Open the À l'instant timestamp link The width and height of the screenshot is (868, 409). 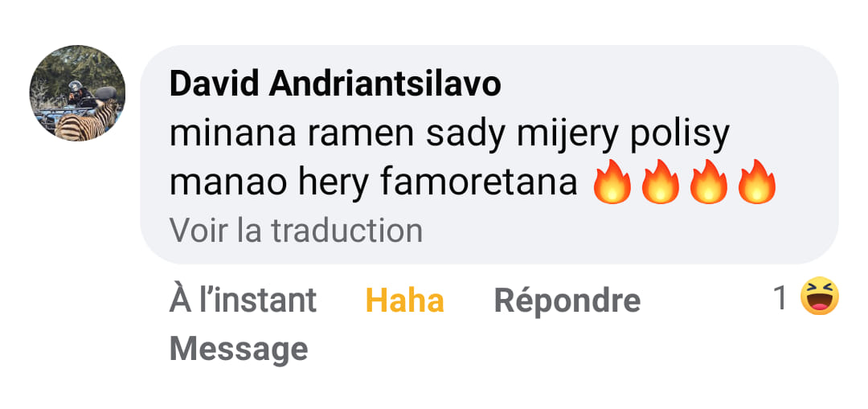pyautogui.click(x=243, y=300)
